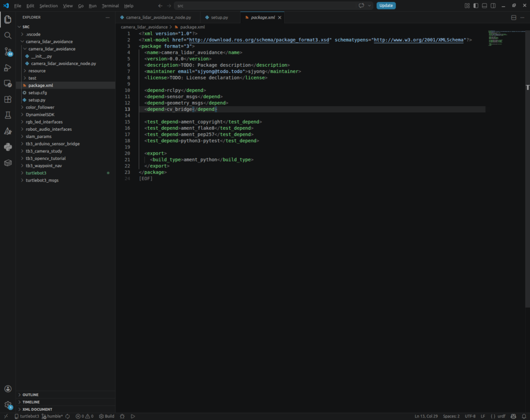This screenshot has height=420, width=530.
Task: Open package_format3.xsd schema link
Action: point(259,40)
